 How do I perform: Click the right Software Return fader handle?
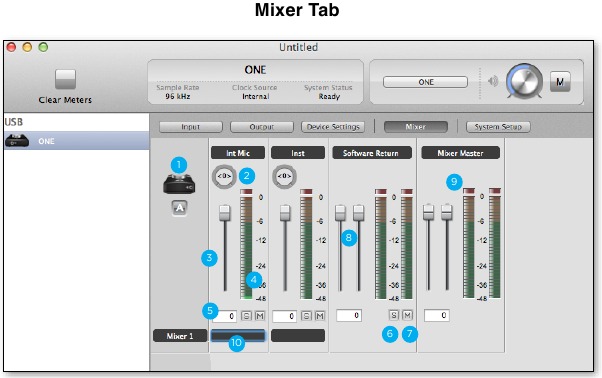359,213
